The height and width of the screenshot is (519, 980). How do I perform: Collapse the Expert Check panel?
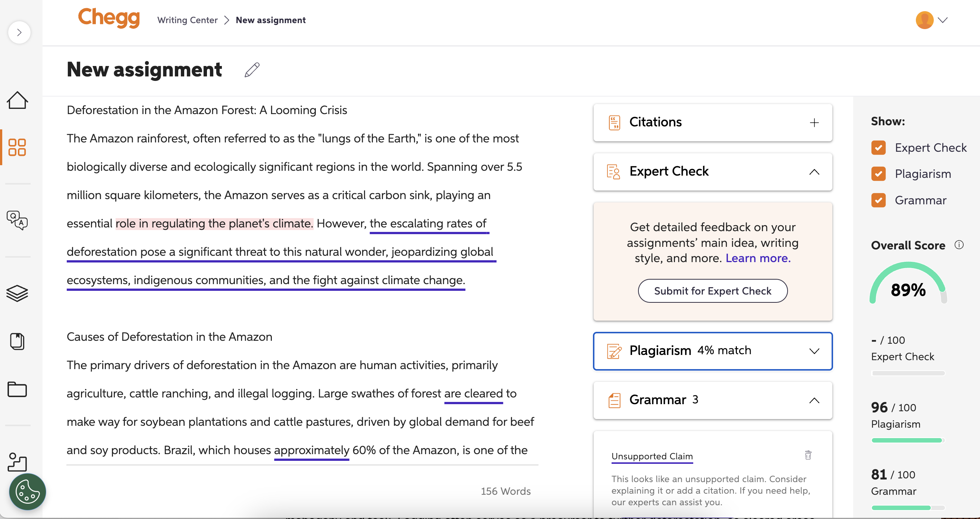point(814,172)
